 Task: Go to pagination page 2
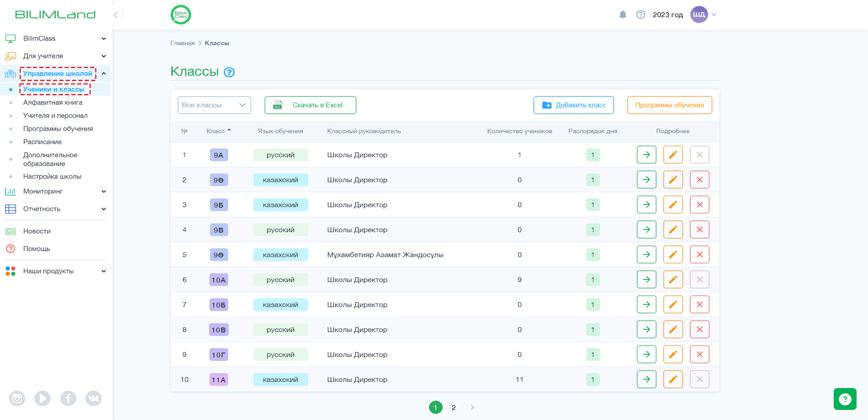click(453, 407)
